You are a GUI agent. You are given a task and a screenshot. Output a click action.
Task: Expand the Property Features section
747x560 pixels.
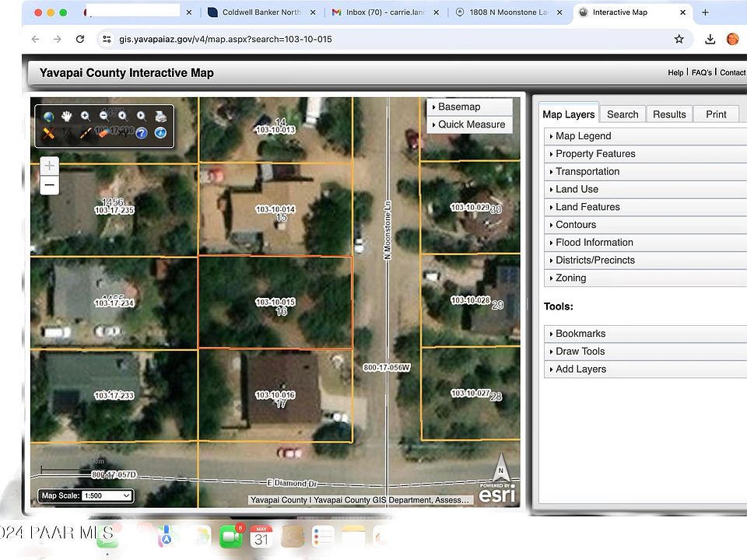pos(645,154)
